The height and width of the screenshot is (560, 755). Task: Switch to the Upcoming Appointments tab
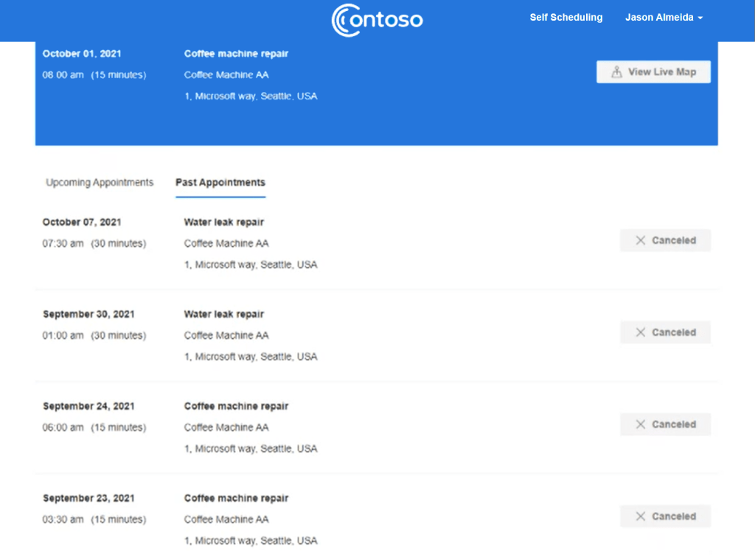tap(100, 183)
